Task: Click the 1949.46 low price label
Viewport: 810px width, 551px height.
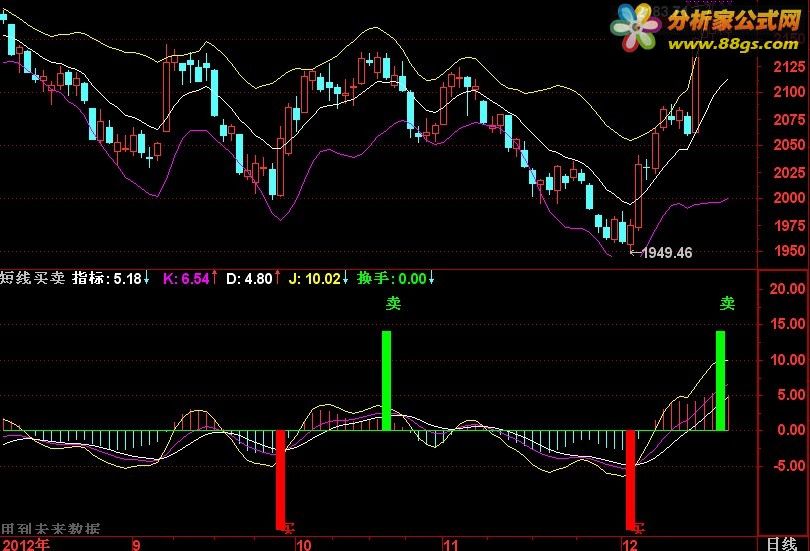Action: pyautogui.click(x=666, y=253)
